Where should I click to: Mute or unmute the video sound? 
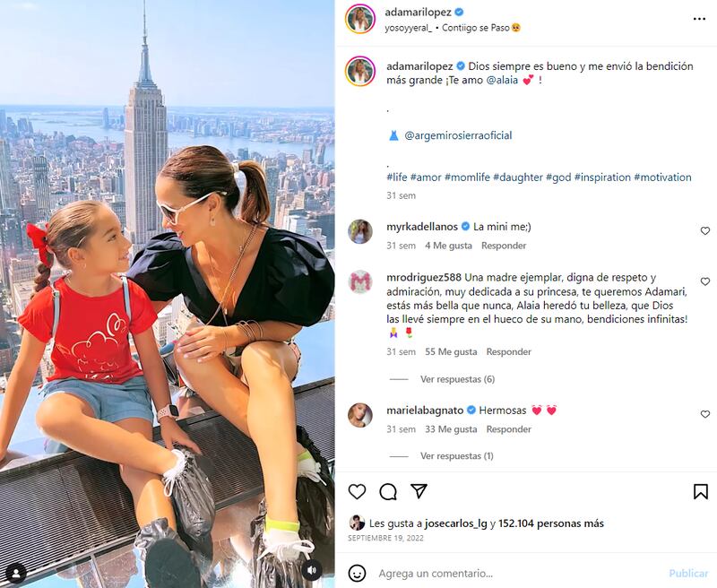click(x=312, y=570)
